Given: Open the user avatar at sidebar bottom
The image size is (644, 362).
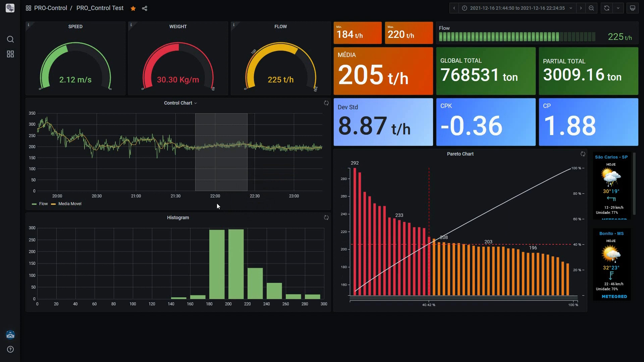Looking at the screenshot, I should pyautogui.click(x=10, y=335).
